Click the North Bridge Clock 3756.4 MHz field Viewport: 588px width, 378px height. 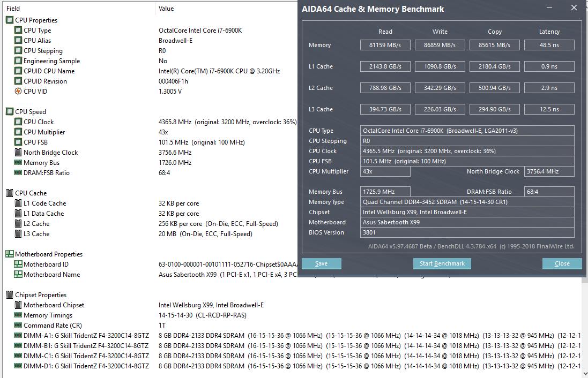click(x=549, y=171)
